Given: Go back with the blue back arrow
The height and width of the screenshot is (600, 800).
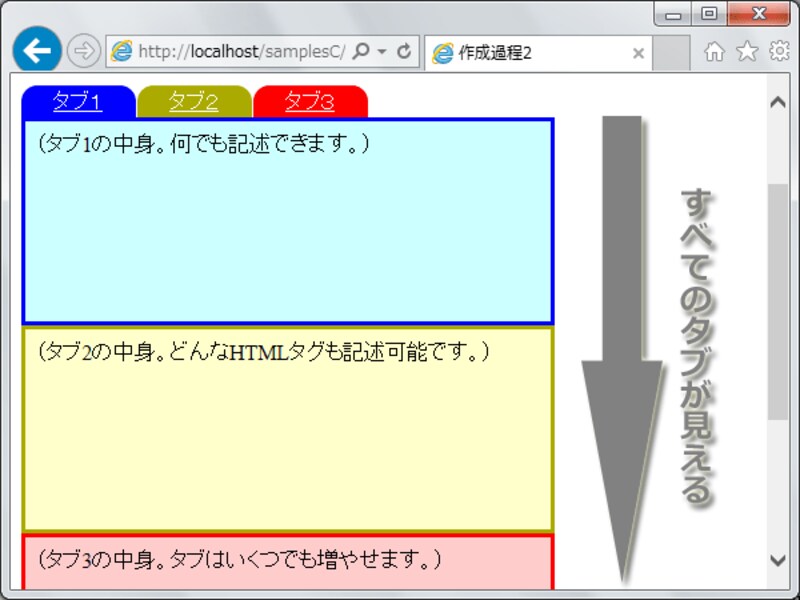Looking at the screenshot, I should pyautogui.click(x=37, y=51).
